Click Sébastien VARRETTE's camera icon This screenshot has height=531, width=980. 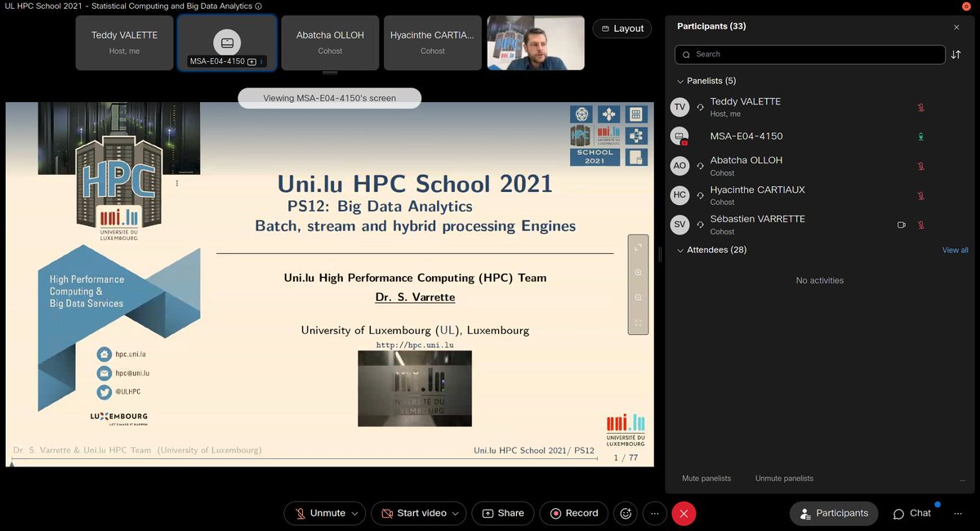pyautogui.click(x=902, y=225)
